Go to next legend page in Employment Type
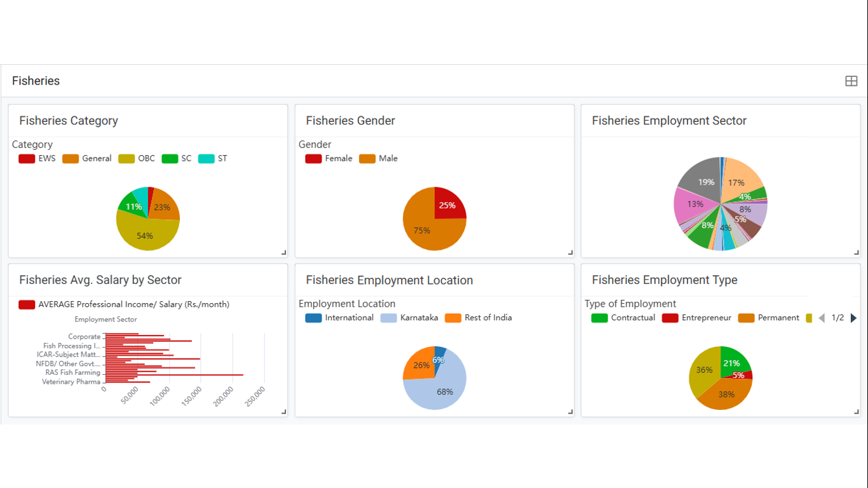Viewport: 868px width, 488px height. click(853, 318)
